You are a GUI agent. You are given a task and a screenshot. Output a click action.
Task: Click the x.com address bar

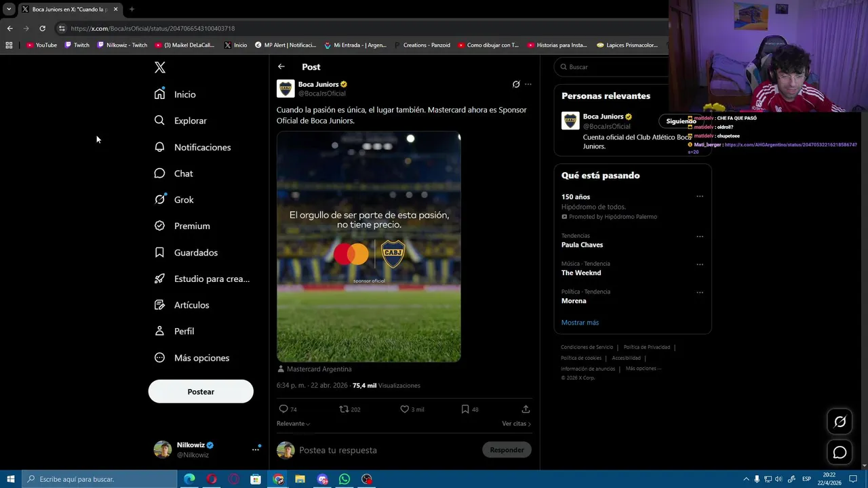359,28
